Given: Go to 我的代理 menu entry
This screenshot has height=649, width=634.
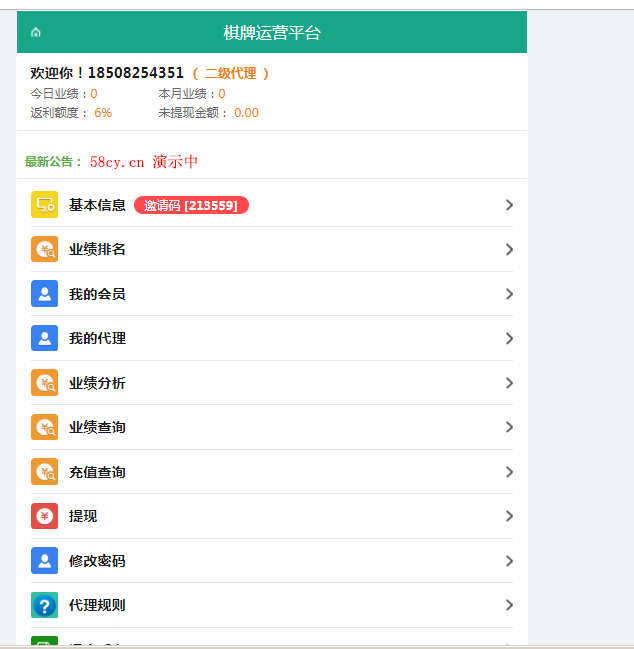Looking at the screenshot, I should pyautogui.click(x=272, y=338).
